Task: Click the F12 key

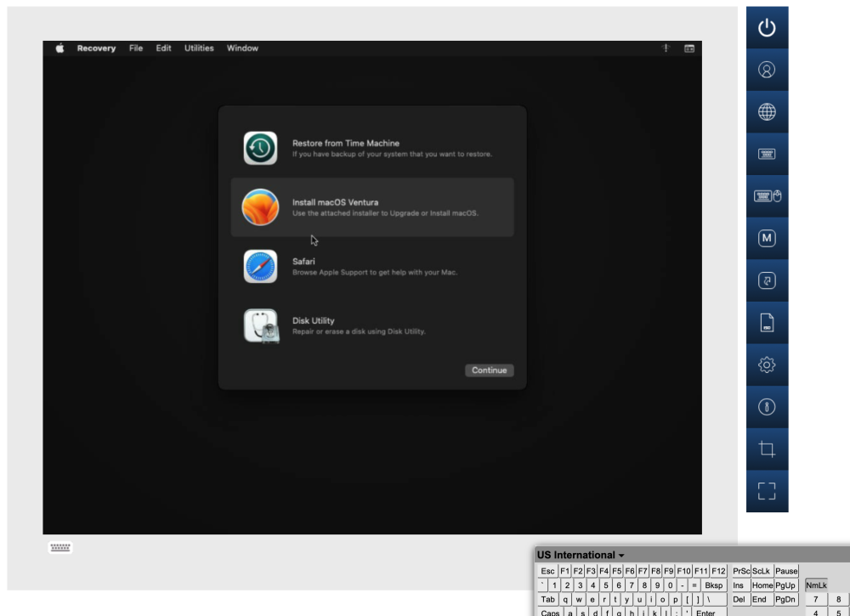Action: [718, 571]
